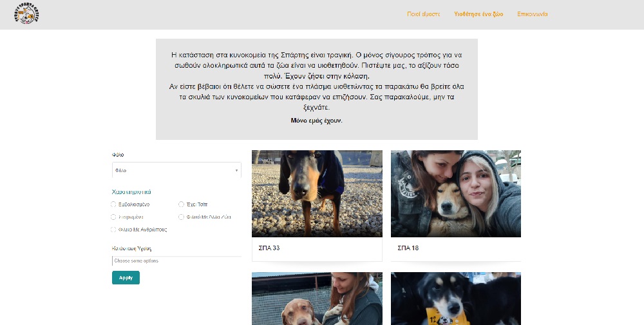This screenshot has width=644, height=325.
Task: Select the Φιλικό Με Ανθρώπους checkbox
Action: [x=114, y=230]
